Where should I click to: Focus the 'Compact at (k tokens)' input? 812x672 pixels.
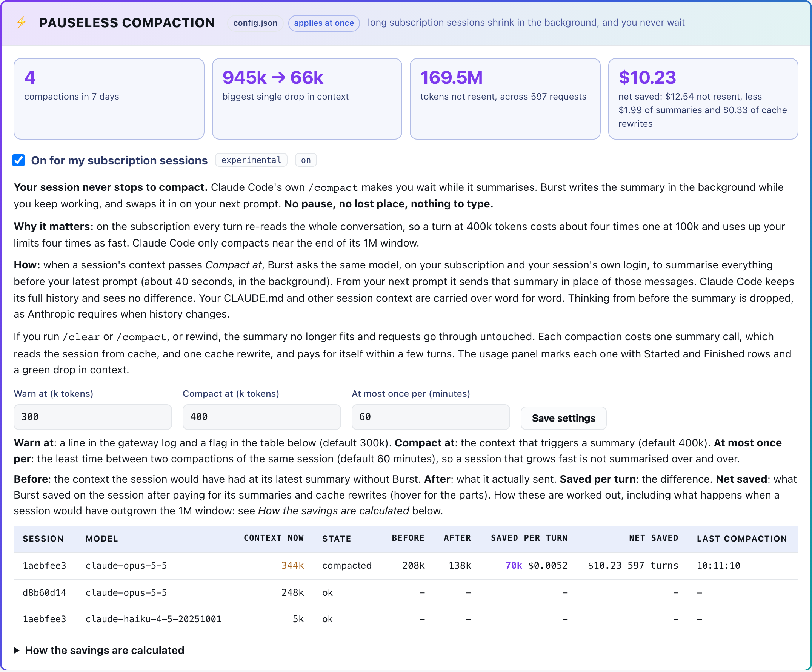pos(262,417)
